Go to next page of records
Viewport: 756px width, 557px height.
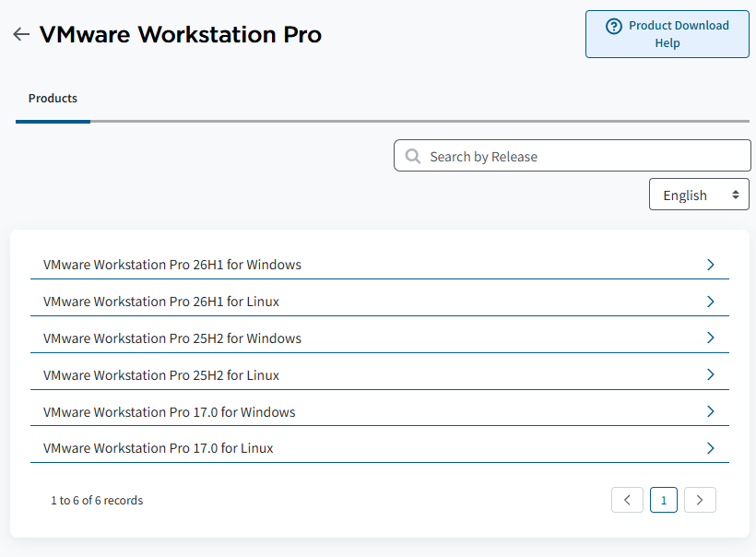(x=700, y=500)
